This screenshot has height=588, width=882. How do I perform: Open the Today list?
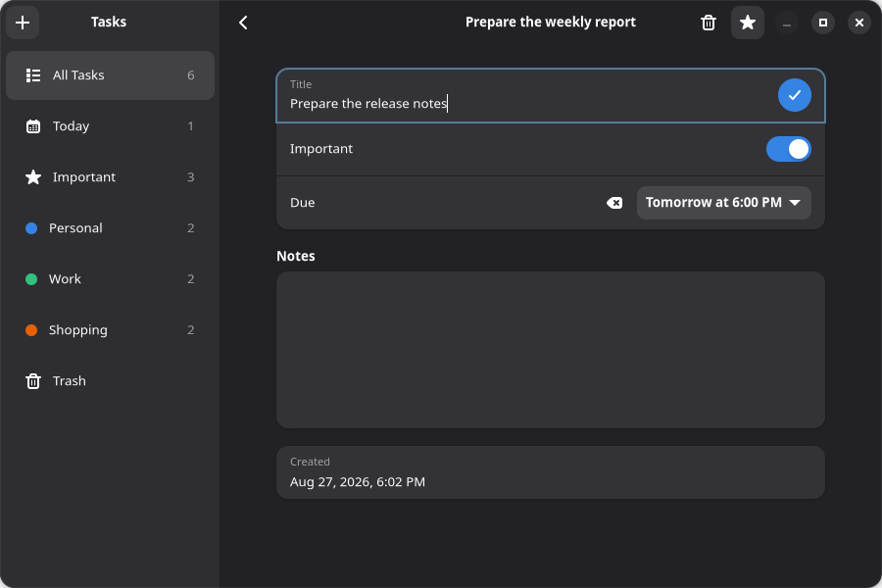(110, 126)
